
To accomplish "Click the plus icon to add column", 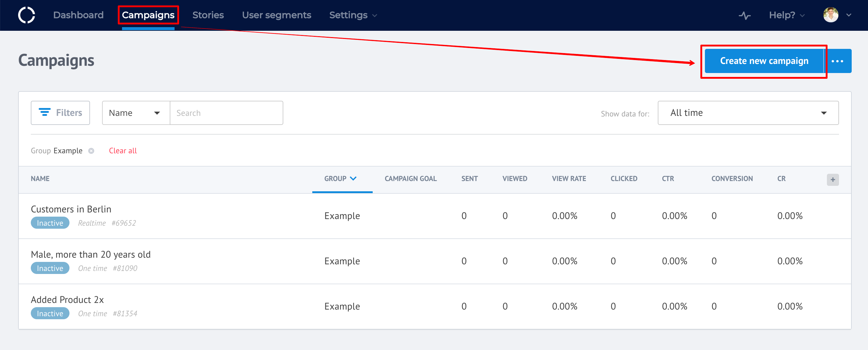I will coord(833,180).
